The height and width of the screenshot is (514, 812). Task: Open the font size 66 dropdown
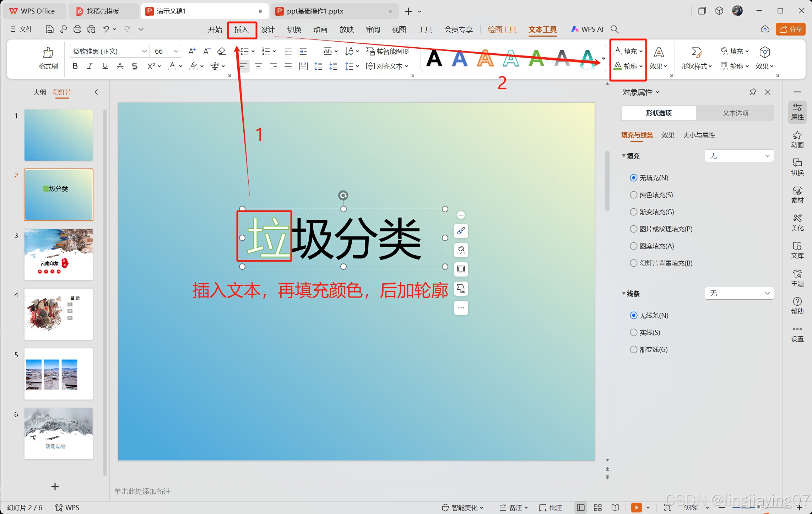click(x=176, y=51)
